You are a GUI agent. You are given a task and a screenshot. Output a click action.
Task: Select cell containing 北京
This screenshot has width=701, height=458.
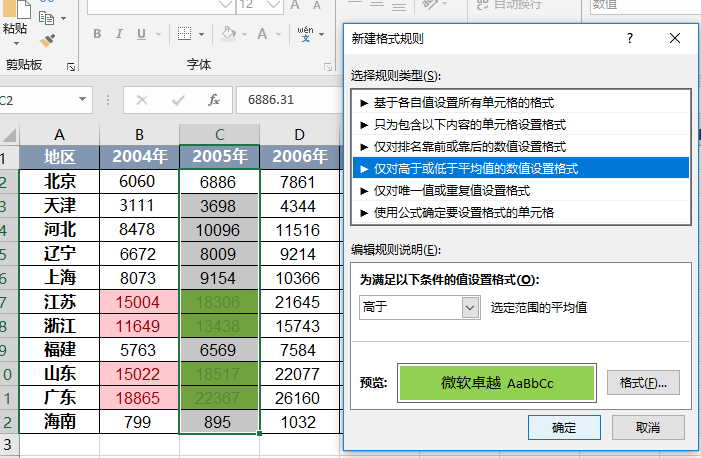coord(59,182)
